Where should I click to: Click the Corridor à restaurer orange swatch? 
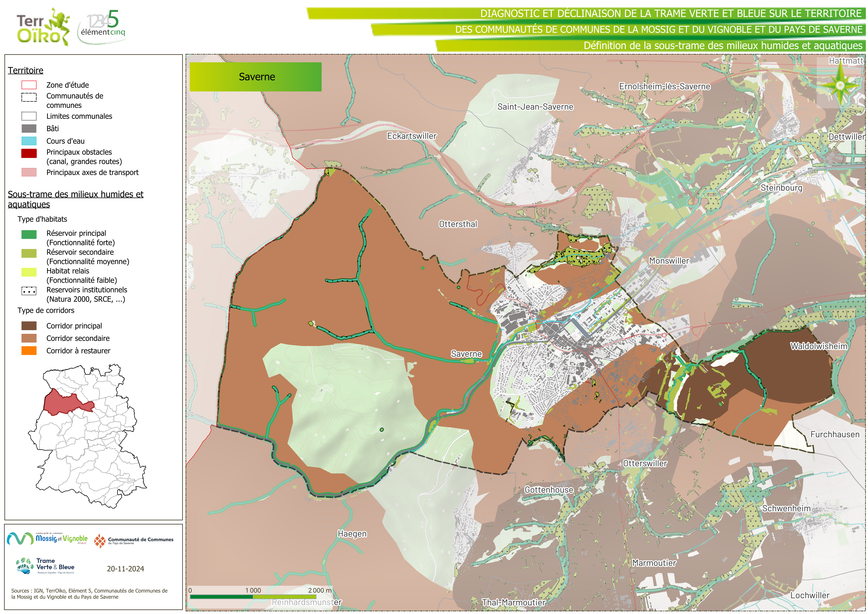pyautogui.click(x=29, y=351)
